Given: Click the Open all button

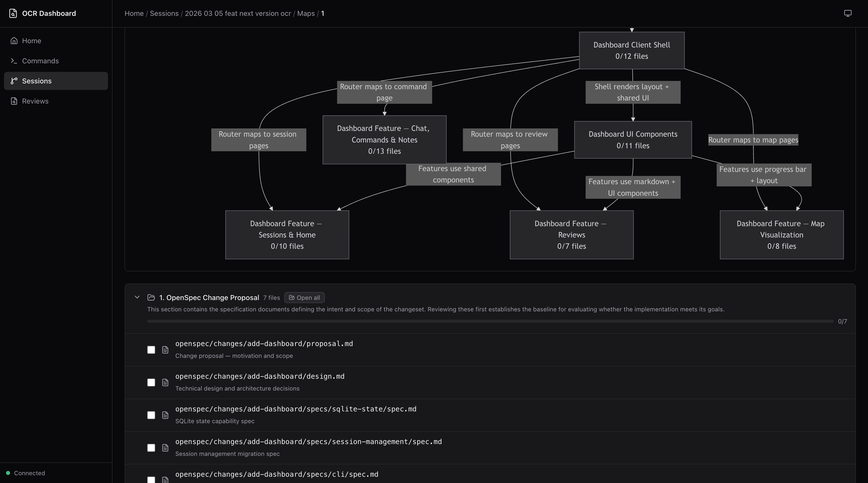Looking at the screenshot, I should point(304,297).
